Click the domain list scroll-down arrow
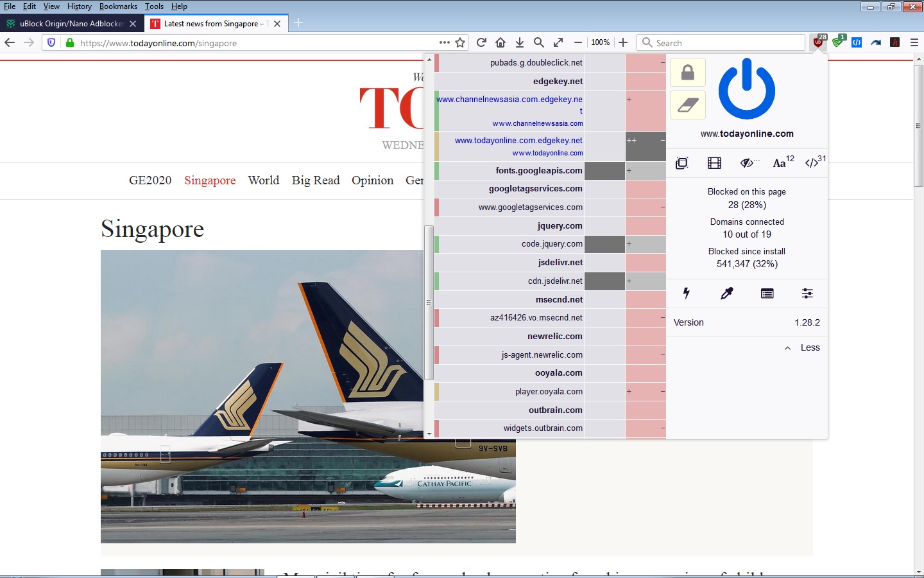Image resolution: width=924 pixels, height=578 pixels. pos(429,434)
